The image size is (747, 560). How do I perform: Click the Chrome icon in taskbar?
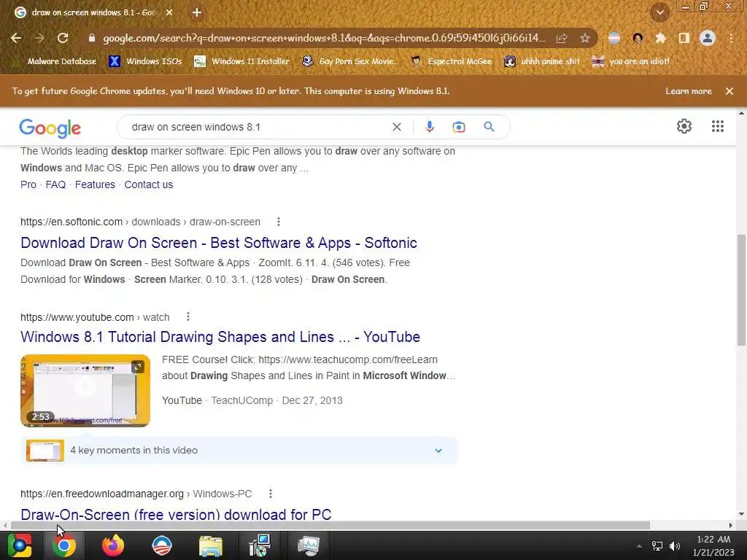(64, 545)
